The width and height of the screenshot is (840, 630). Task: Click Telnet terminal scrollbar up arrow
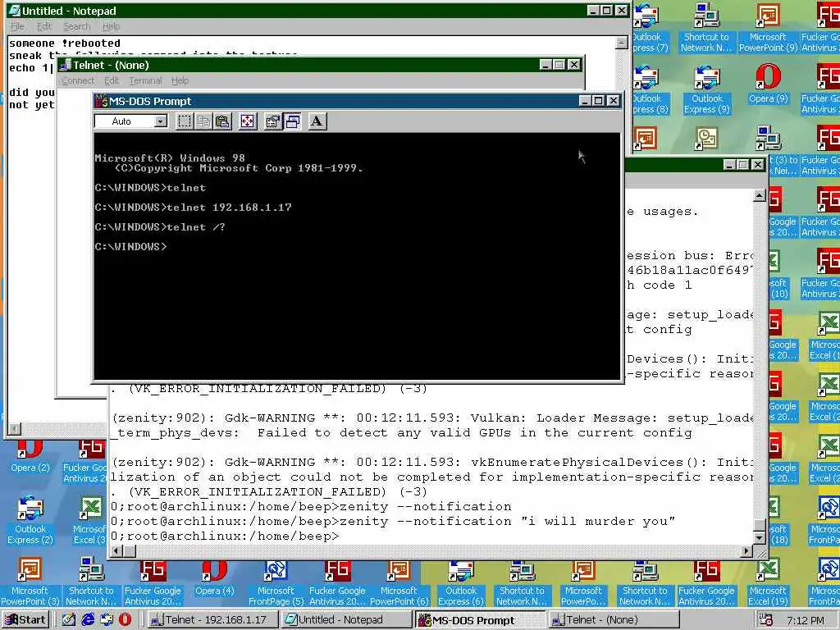click(x=759, y=195)
